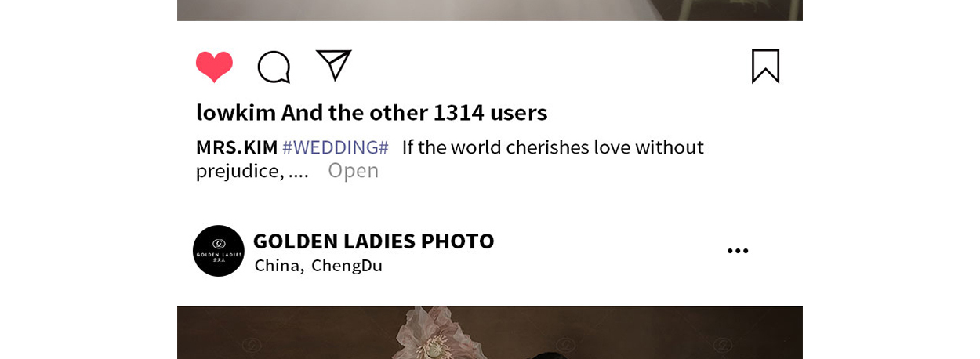This screenshot has width=980, height=359.
Task: Open the dark photo below Golden Ladies header
Action: tap(490, 332)
